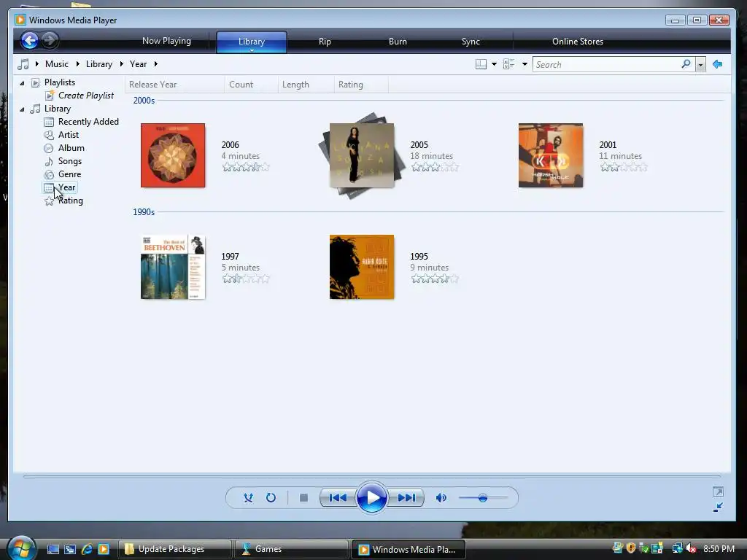Collapse the Library tree node

[x=22, y=109]
